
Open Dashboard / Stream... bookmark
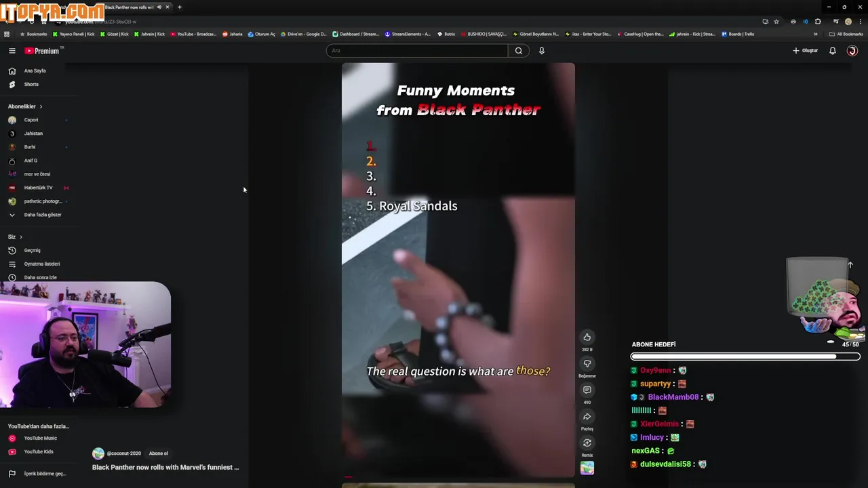[355, 34]
